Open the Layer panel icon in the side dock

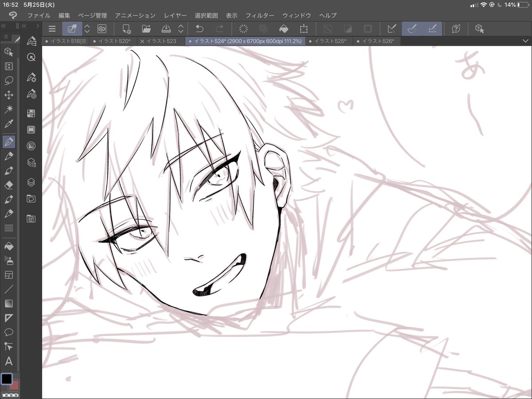click(31, 182)
